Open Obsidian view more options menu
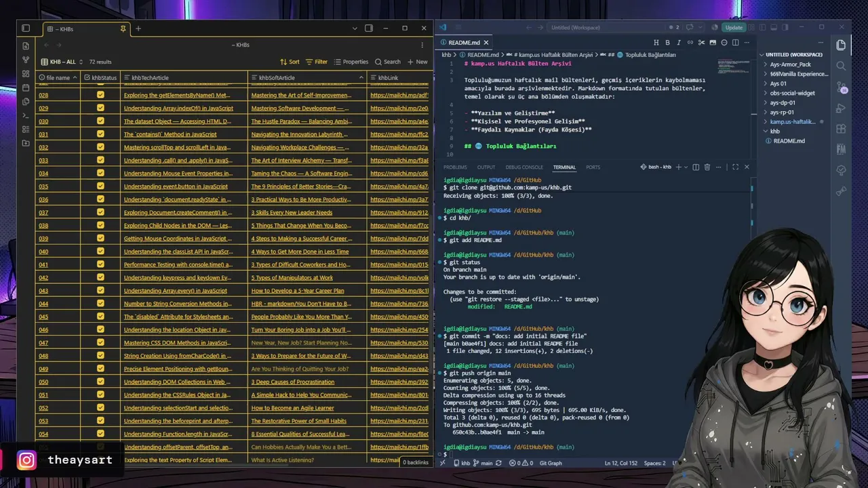The width and height of the screenshot is (868, 488). pyautogui.click(x=423, y=45)
